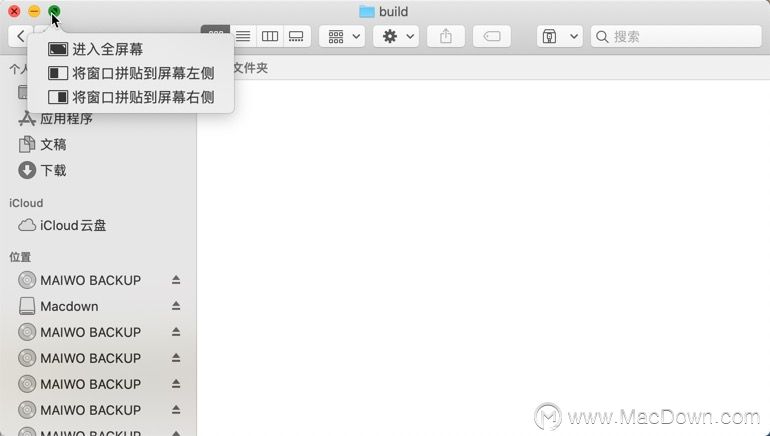Open the dropdown left of the search field
This screenshot has width=770, height=436.
(x=560, y=36)
